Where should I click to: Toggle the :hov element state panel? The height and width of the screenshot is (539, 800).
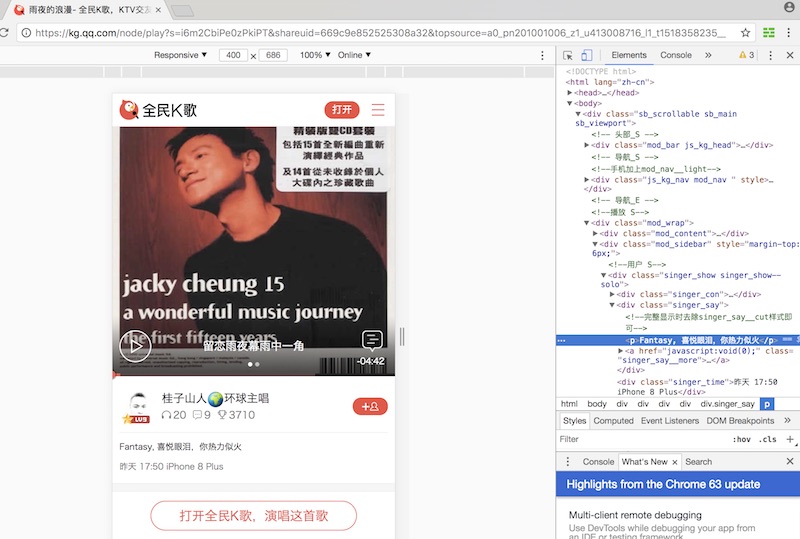pos(741,439)
